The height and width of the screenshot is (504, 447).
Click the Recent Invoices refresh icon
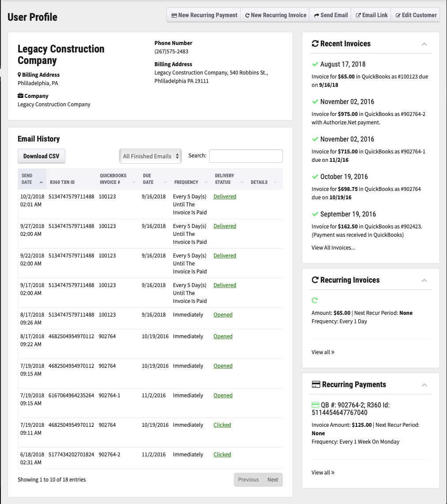[x=315, y=43]
